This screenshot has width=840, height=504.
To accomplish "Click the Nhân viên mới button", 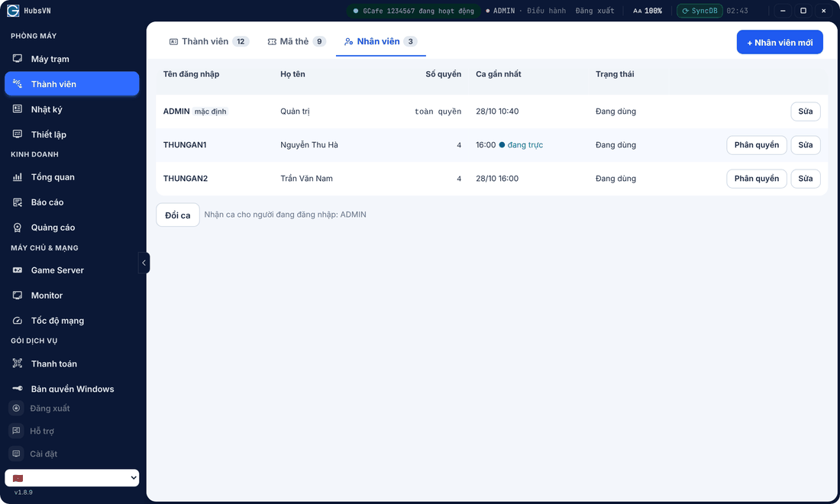I will 780,42.
